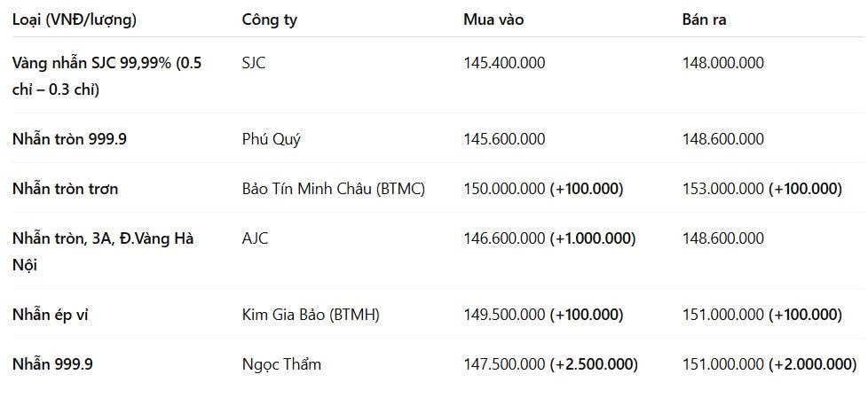
Task: Click the 'Bán ra' column header
Action: tap(704, 20)
